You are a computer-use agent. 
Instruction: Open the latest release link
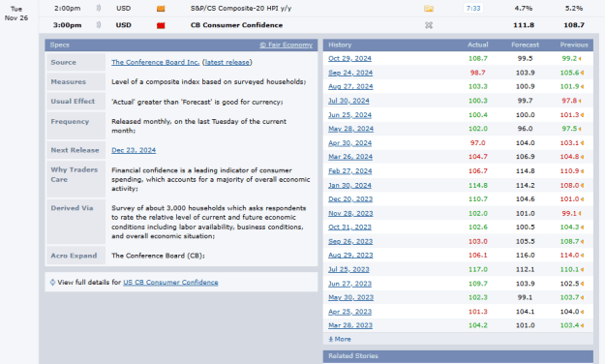coord(227,62)
